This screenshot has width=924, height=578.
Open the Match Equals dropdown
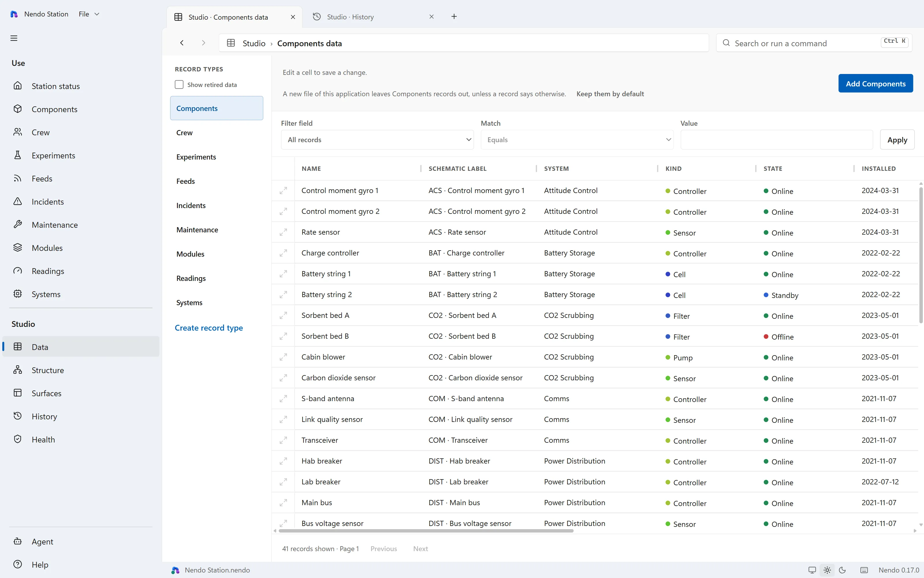point(577,140)
